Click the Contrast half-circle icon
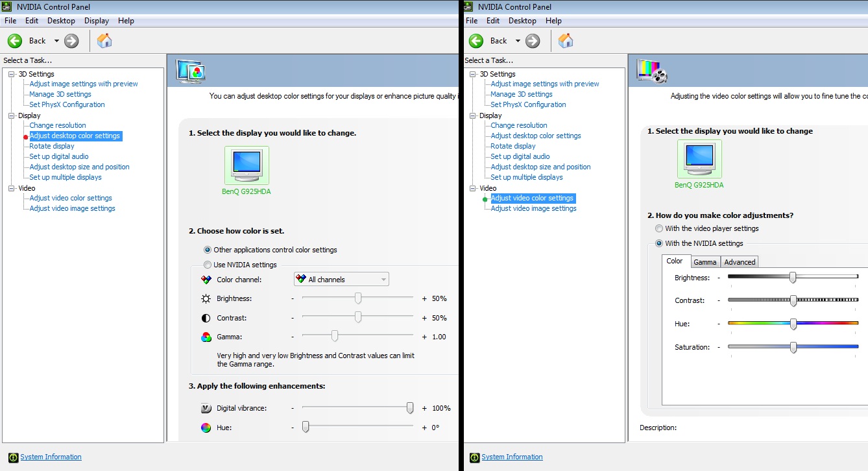The width and height of the screenshot is (868, 471). tap(206, 318)
